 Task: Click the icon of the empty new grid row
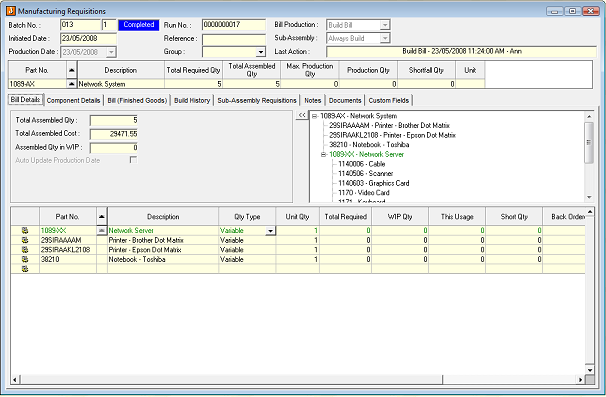click(25, 269)
